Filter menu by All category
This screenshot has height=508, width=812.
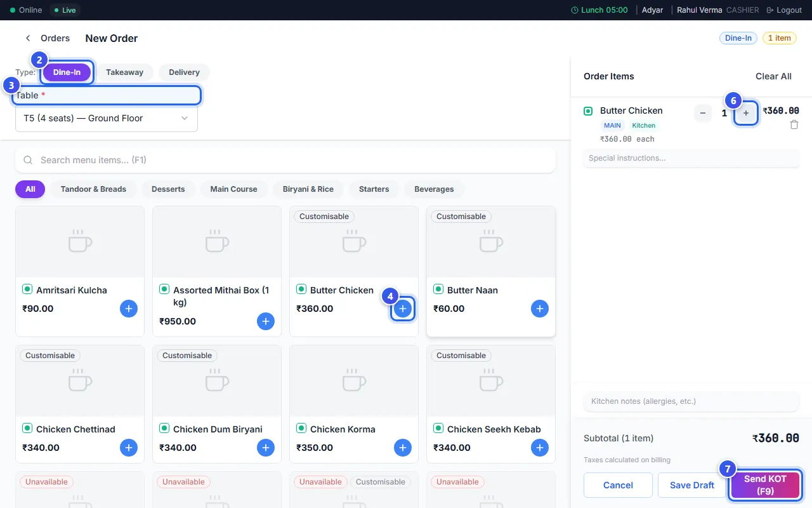(x=30, y=189)
